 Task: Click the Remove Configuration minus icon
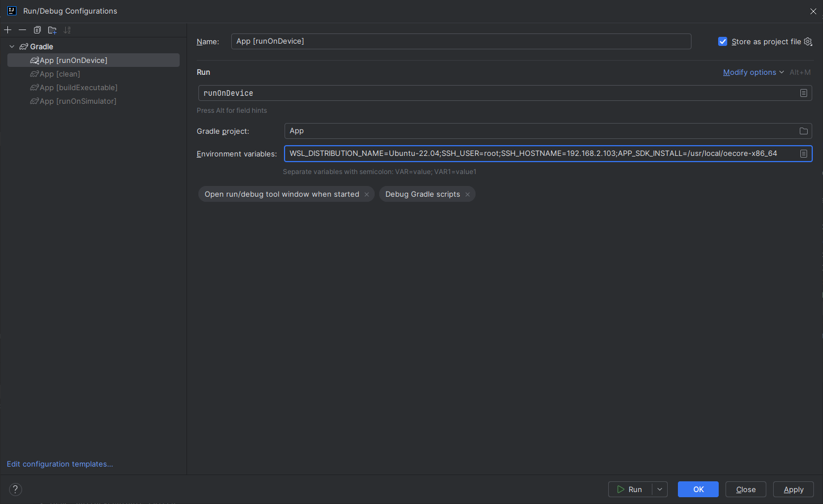pos(23,30)
